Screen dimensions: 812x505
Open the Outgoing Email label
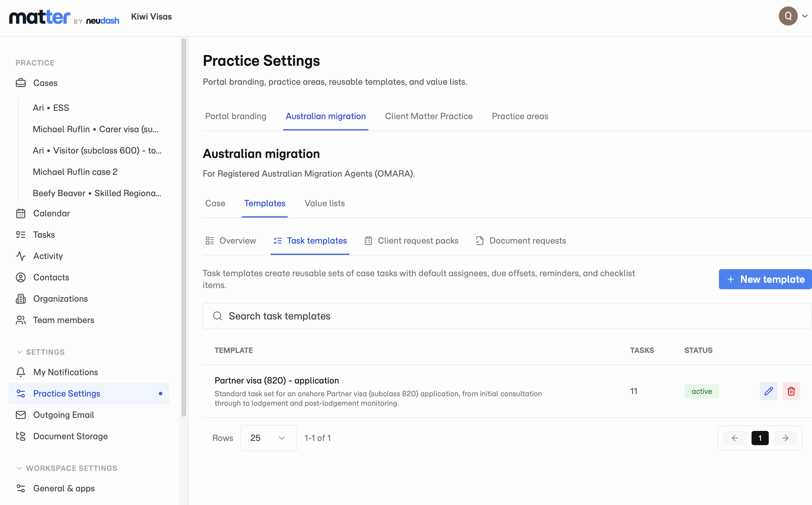(x=63, y=415)
